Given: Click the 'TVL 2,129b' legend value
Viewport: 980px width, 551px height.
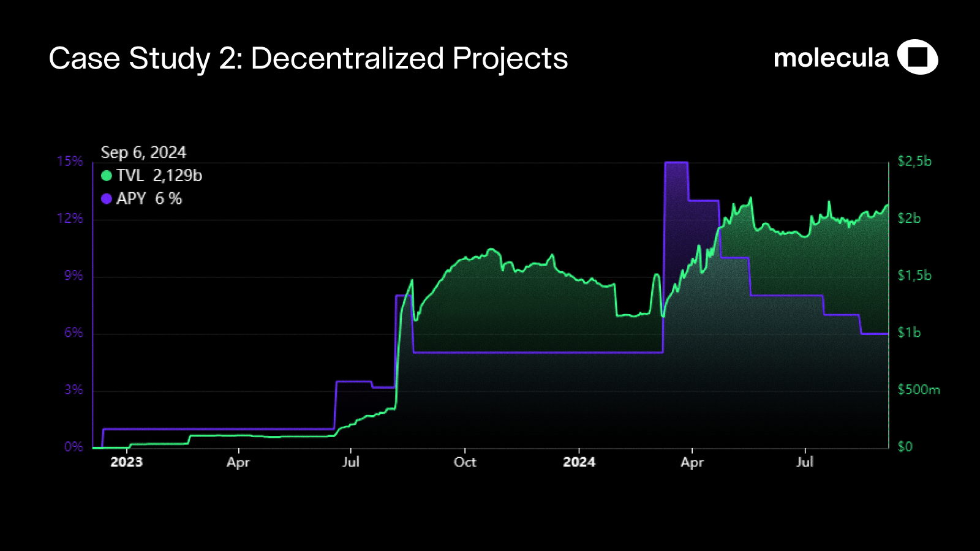Looking at the screenshot, I should (159, 176).
